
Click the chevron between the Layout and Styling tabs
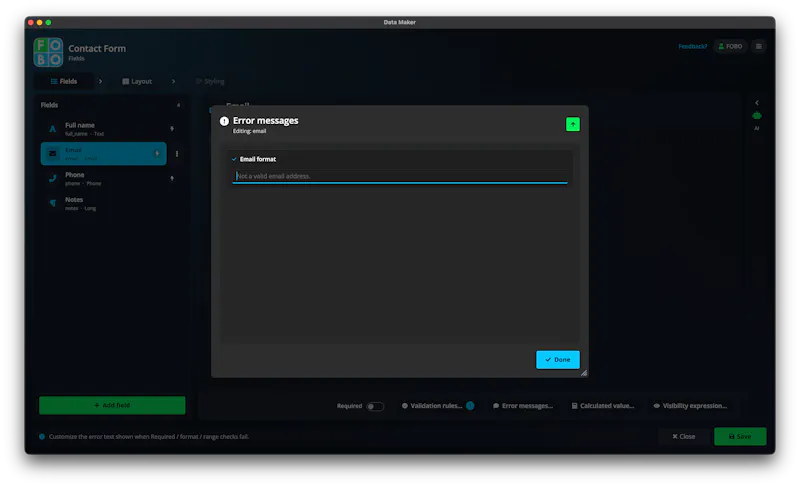click(x=173, y=81)
